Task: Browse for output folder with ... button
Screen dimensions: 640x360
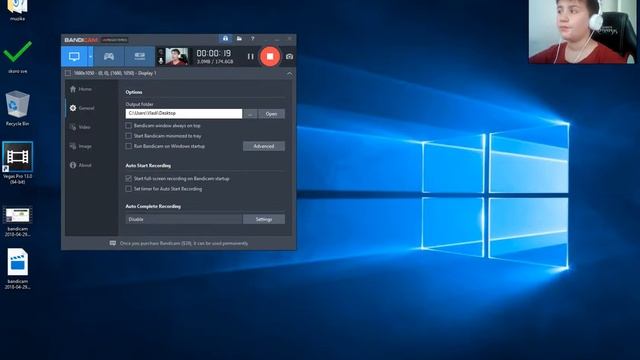Action: pyautogui.click(x=250, y=114)
